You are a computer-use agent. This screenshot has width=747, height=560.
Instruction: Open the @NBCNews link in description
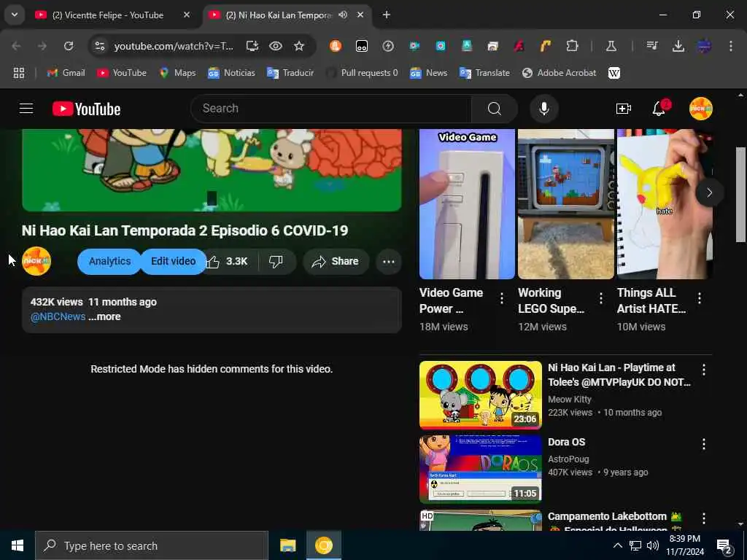pyautogui.click(x=58, y=316)
